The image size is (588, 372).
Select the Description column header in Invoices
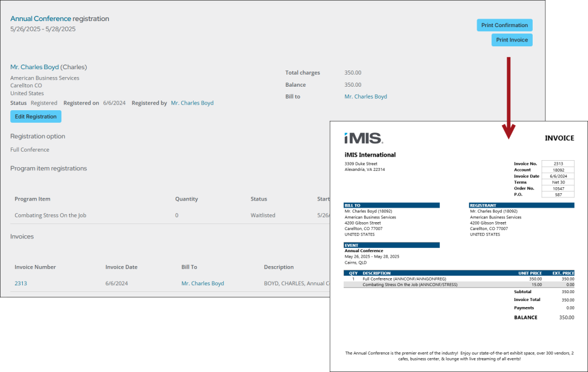coord(279,267)
